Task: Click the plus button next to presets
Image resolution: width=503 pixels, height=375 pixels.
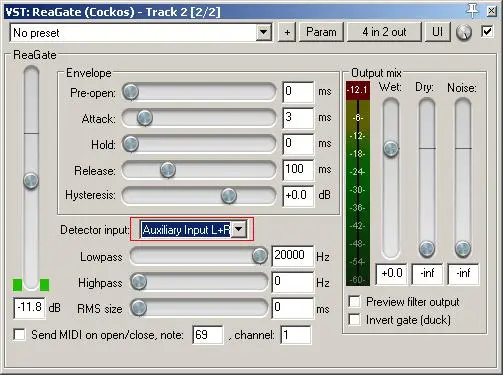Action: 287,32
